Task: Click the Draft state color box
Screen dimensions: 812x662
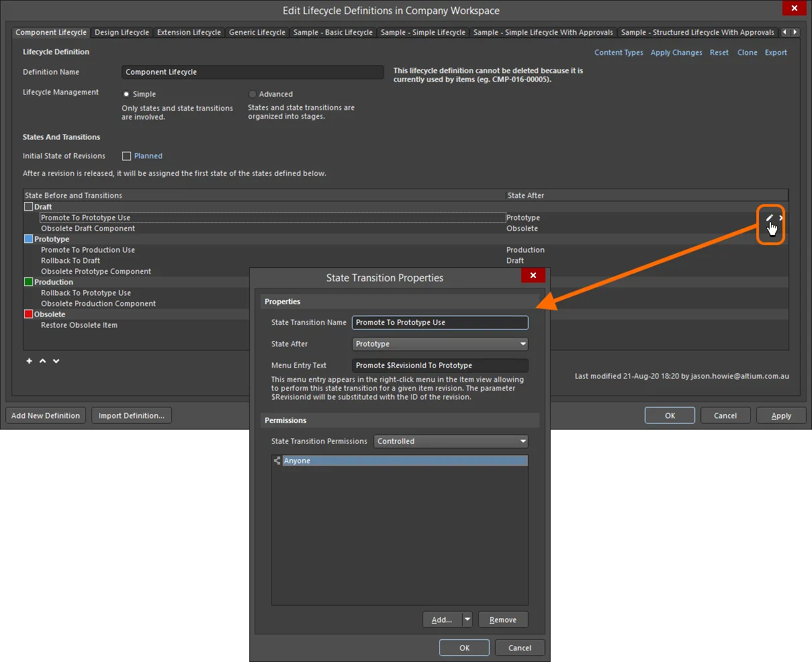Action: [28, 207]
